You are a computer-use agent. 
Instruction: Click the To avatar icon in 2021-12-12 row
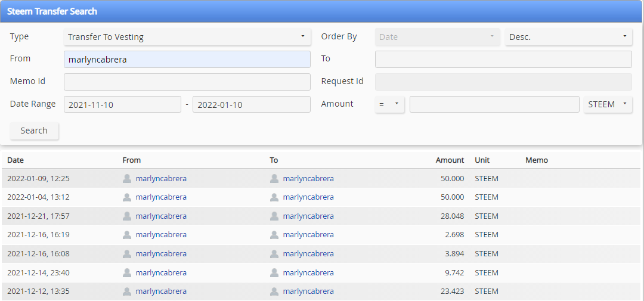click(x=274, y=291)
